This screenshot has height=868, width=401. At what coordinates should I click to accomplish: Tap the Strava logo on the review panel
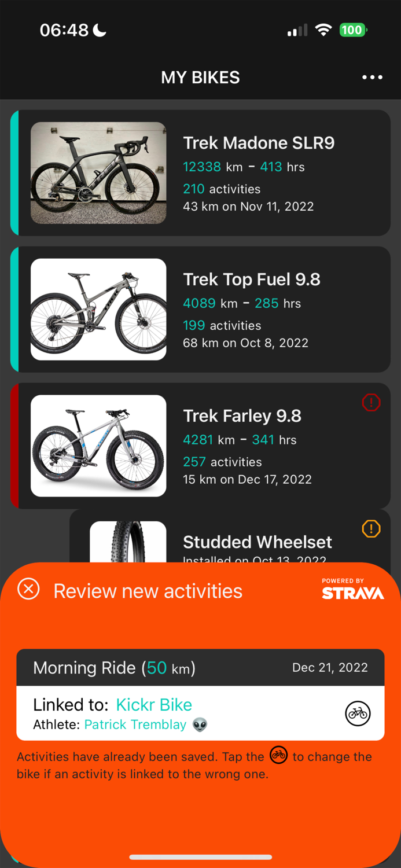352,593
